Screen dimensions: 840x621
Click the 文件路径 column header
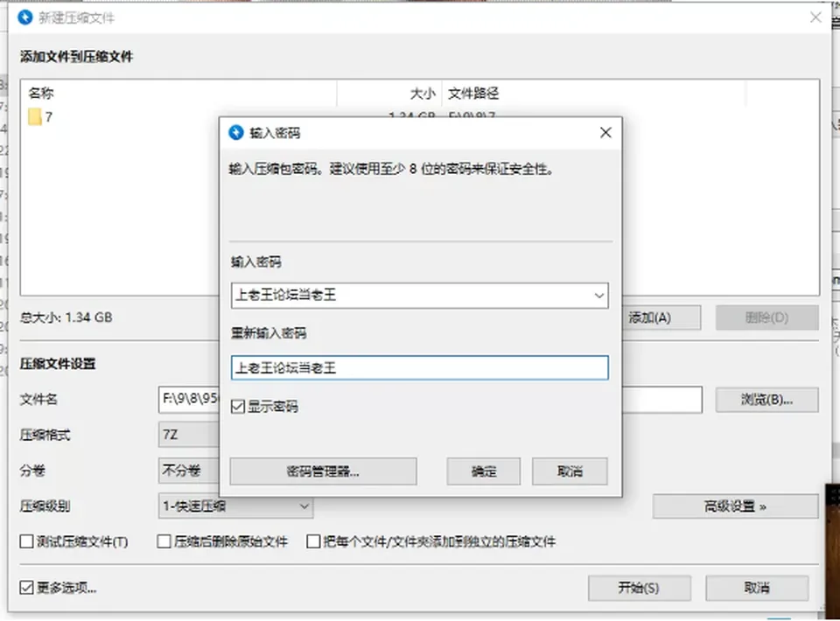pyautogui.click(x=593, y=94)
